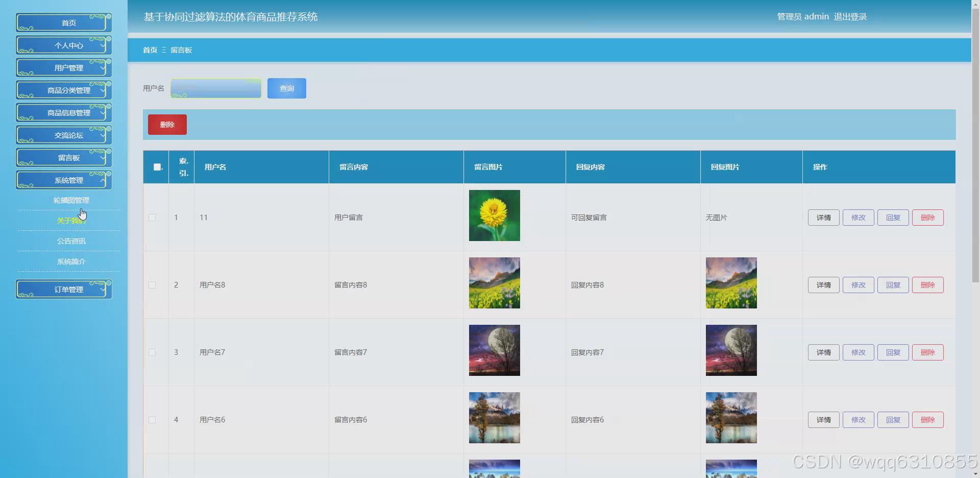980x478 pixels.
Task: Click 修改 for row user 11
Action: pyautogui.click(x=859, y=218)
